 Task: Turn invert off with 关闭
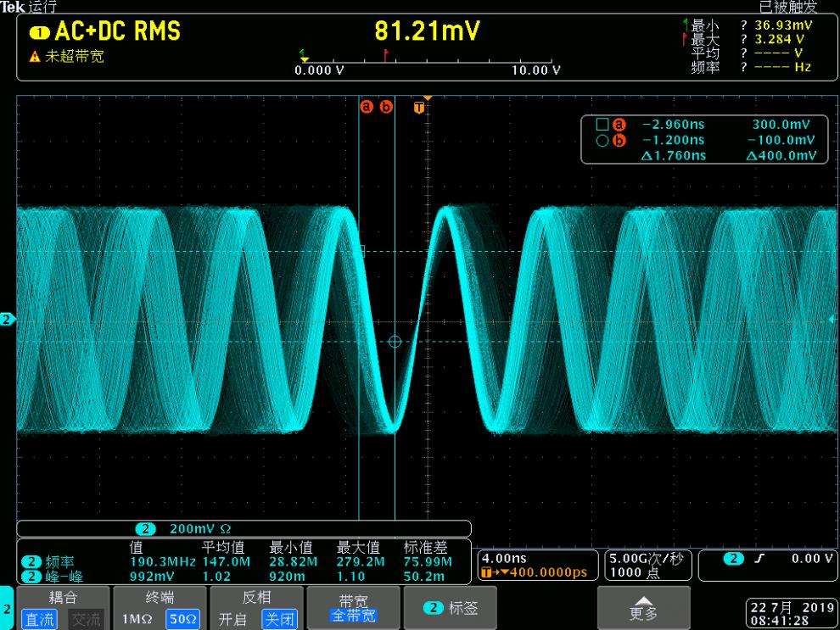(x=279, y=619)
